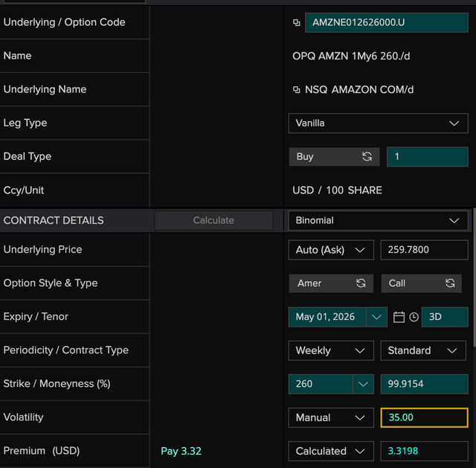Image resolution: width=476 pixels, height=468 pixels.
Task: Click the Calculate button
Action: (x=213, y=220)
